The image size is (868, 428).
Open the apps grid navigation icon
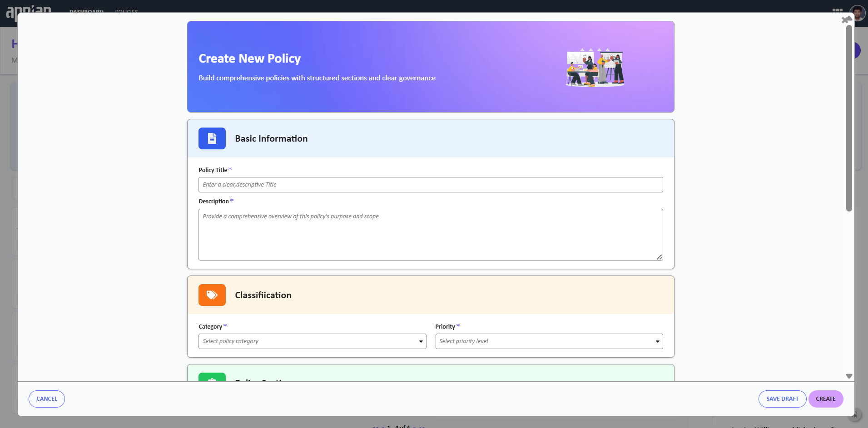pyautogui.click(x=837, y=10)
